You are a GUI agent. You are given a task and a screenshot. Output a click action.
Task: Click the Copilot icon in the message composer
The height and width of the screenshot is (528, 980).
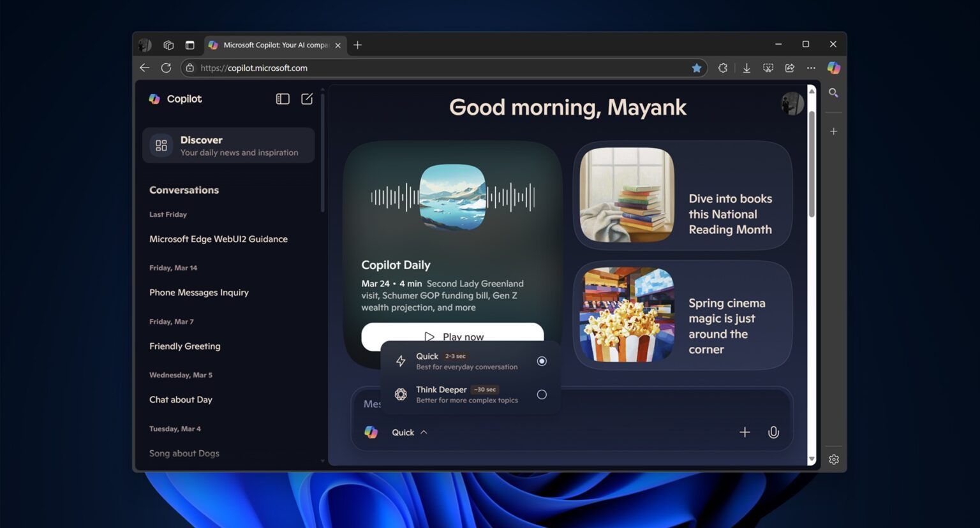coord(371,432)
